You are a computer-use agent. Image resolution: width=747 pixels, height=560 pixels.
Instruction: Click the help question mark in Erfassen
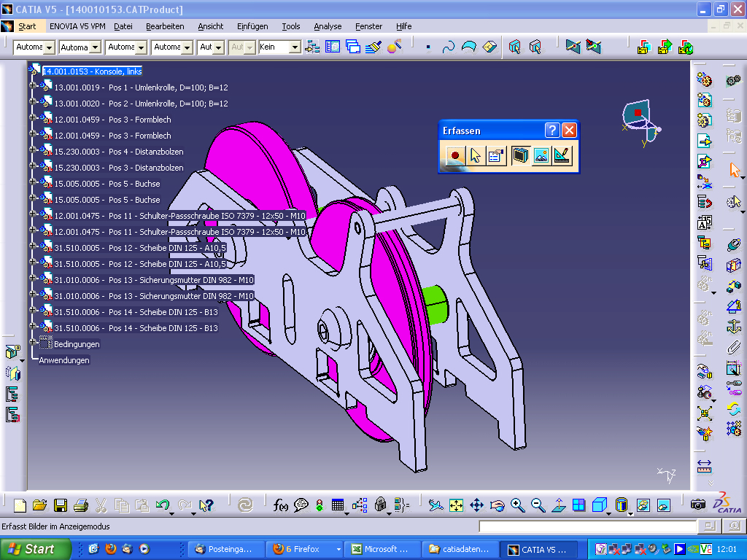coord(551,130)
